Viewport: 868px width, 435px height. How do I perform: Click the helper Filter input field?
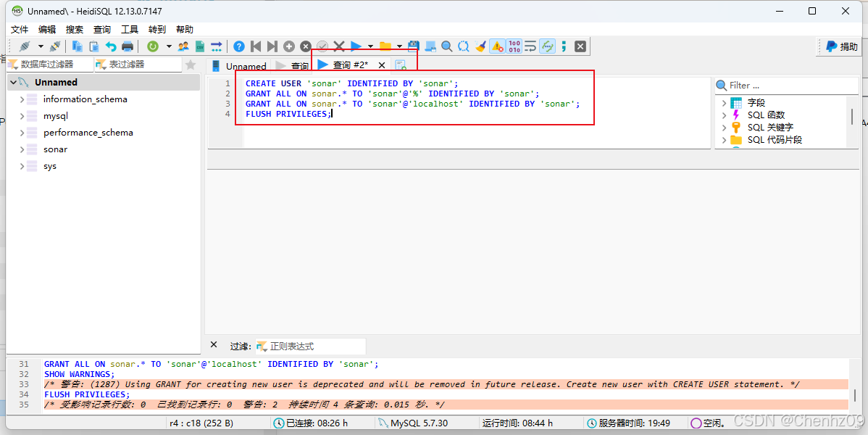point(787,86)
